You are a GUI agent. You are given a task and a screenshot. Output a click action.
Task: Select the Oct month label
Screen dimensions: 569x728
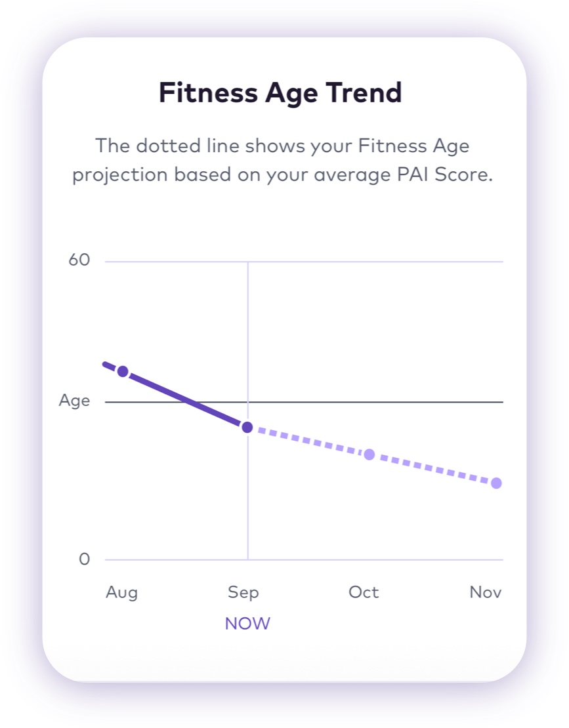[x=364, y=592]
